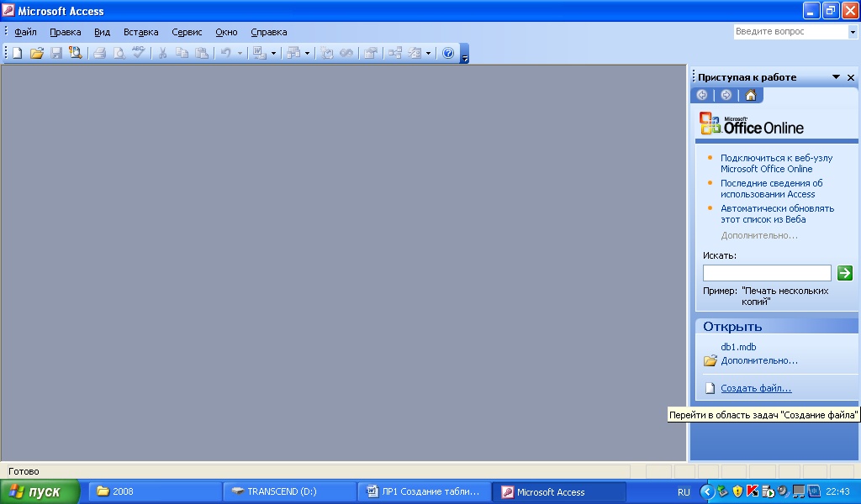Image resolution: width=861 pixels, height=504 pixels.
Task: Click the Copy toolbar icon
Action: (182, 53)
